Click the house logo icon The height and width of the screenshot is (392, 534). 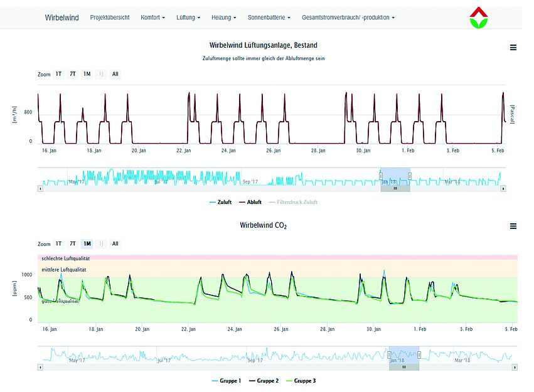482,17
